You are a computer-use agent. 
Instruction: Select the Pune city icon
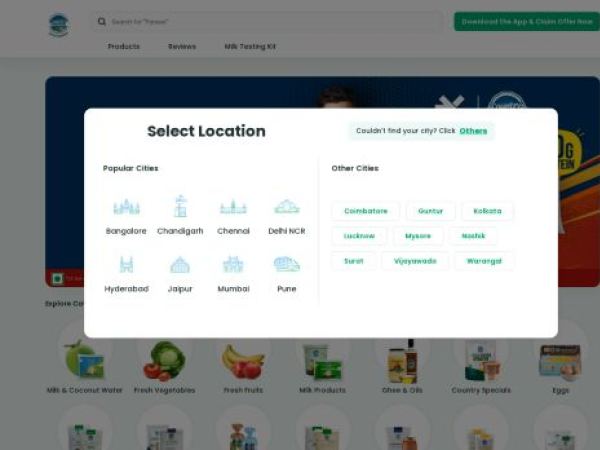(x=287, y=264)
